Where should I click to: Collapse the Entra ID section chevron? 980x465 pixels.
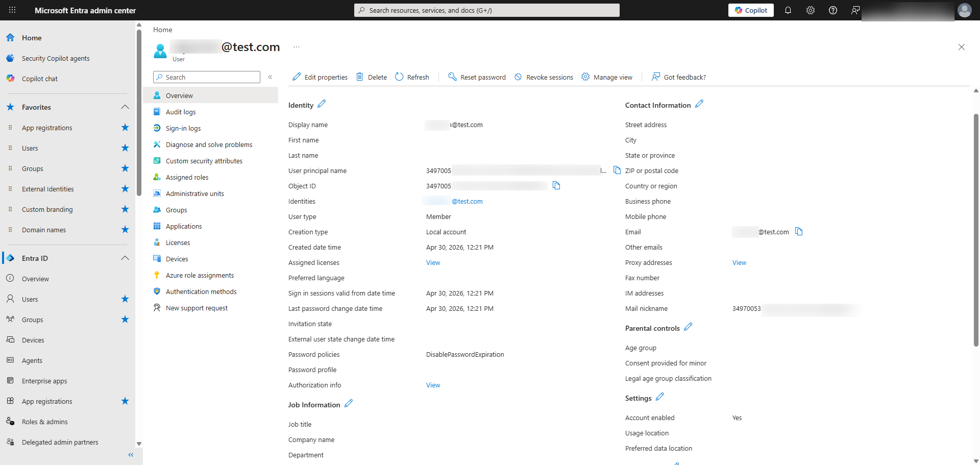pyautogui.click(x=125, y=258)
